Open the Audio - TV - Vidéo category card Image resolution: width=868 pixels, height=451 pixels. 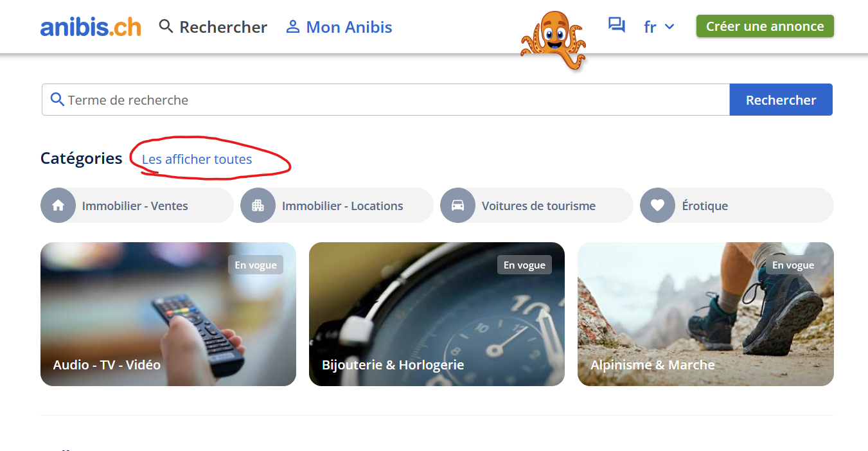point(168,314)
